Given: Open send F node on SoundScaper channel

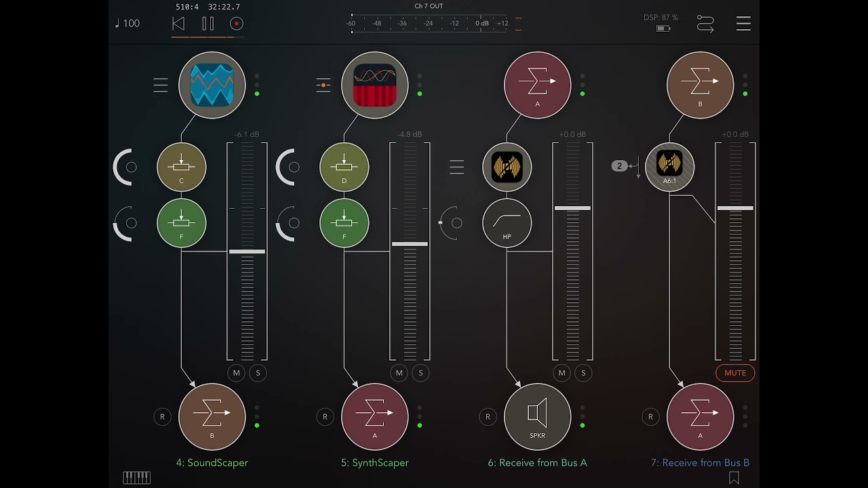Looking at the screenshot, I should click(x=182, y=223).
